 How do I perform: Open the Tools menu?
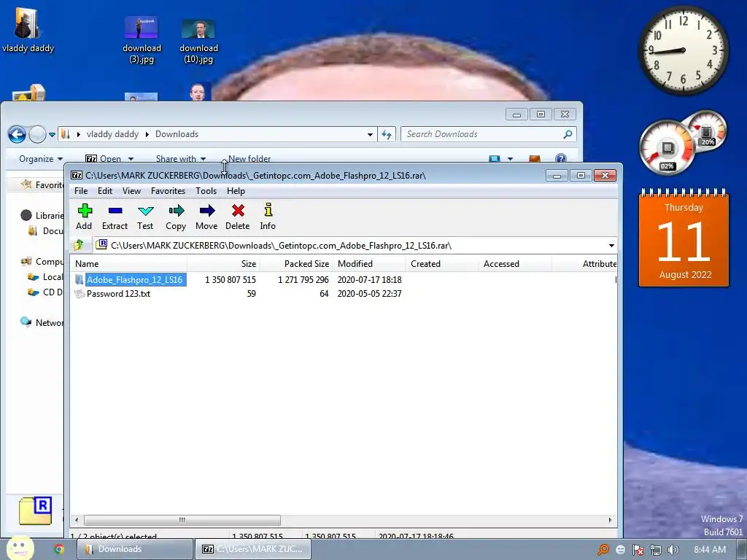point(206,191)
